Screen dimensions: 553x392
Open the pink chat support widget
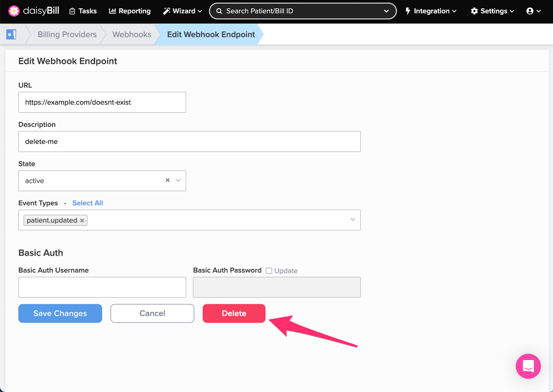pos(528,366)
